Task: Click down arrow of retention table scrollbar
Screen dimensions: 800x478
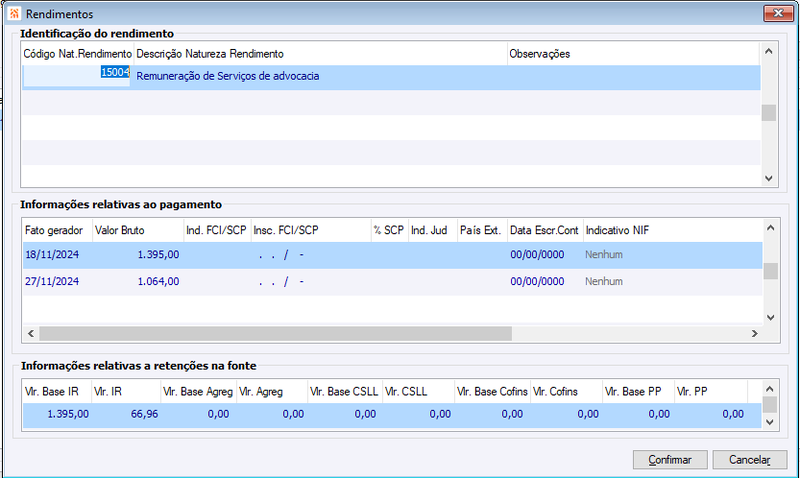Action: (x=770, y=422)
